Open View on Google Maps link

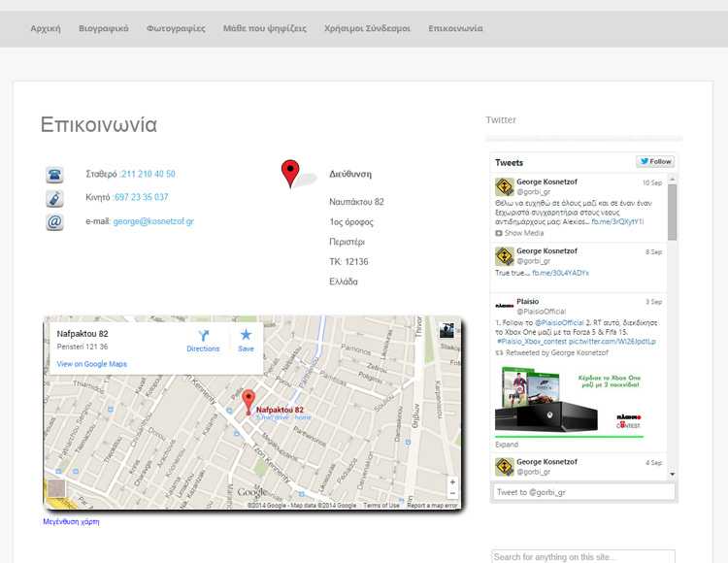point(91,364)
